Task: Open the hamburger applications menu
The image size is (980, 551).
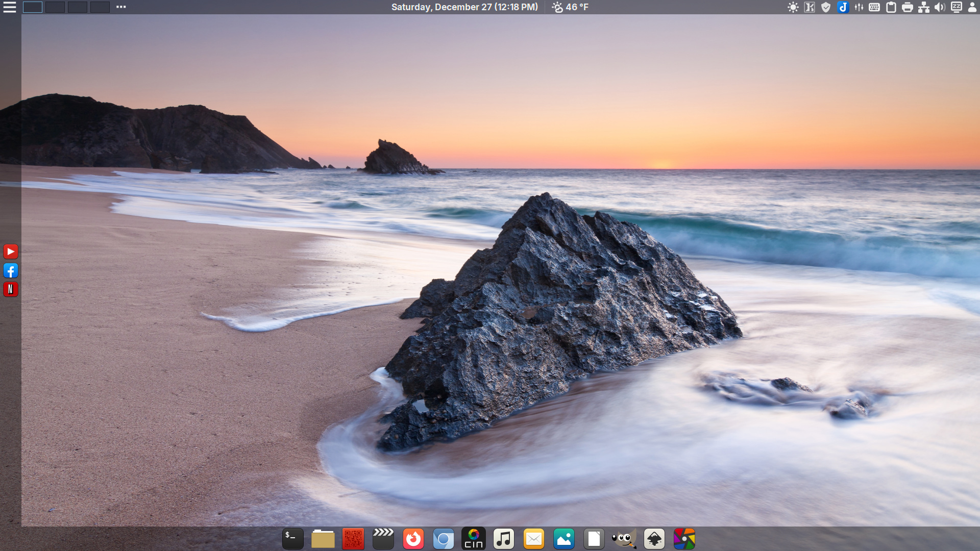Action: click(x=9, y=7)
